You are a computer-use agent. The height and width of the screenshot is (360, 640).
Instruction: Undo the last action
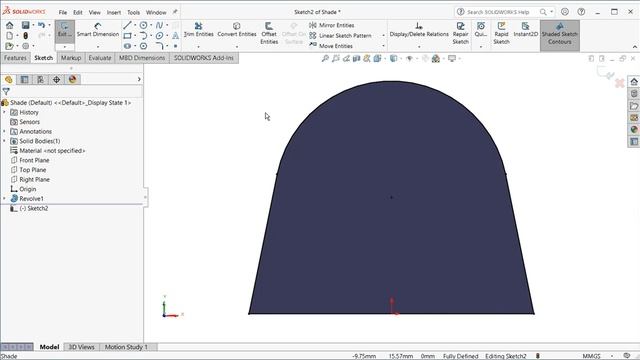coord(41,25)
